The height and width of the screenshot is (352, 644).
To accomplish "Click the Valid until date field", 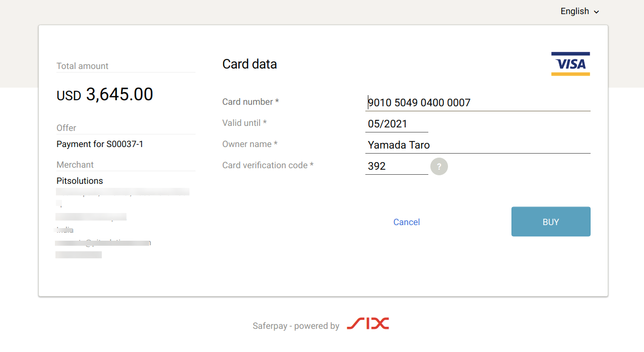I will pyautogui.click(x=397, y=124).
